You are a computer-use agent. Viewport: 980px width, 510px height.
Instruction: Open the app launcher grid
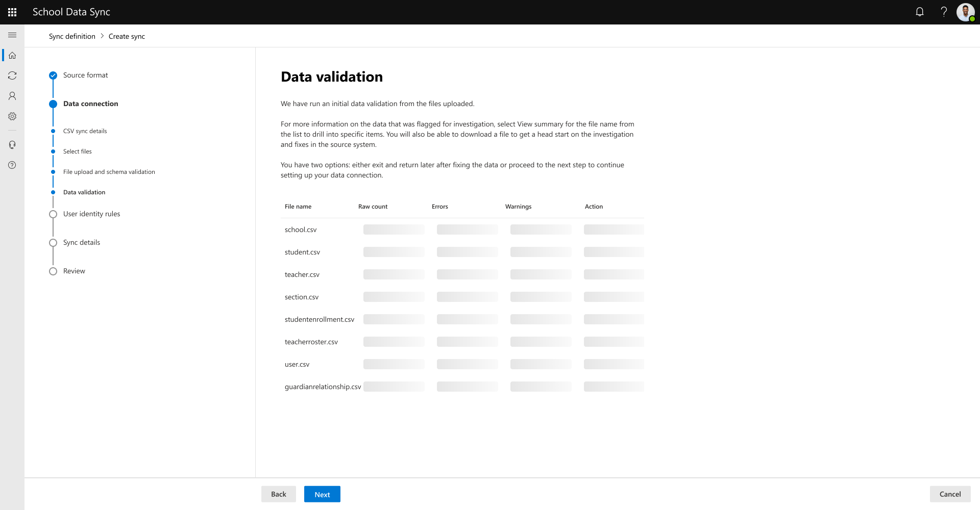(12, 12)
